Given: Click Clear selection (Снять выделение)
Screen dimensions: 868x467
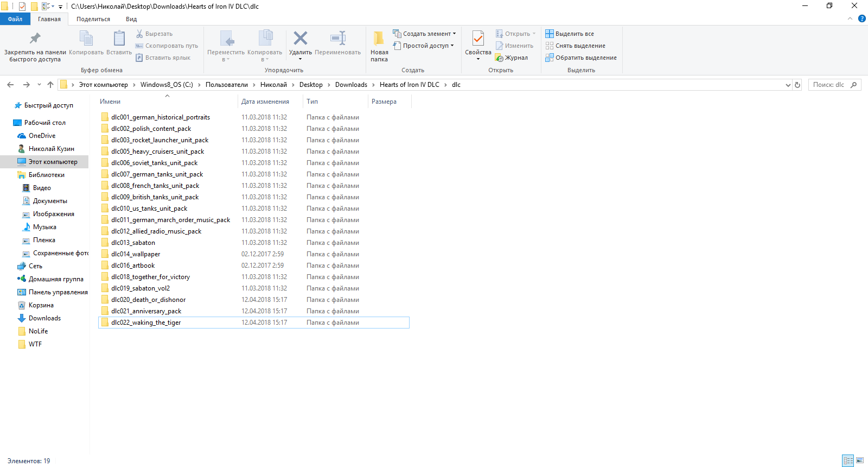Looking at the screenshot, I should point(576,46).
